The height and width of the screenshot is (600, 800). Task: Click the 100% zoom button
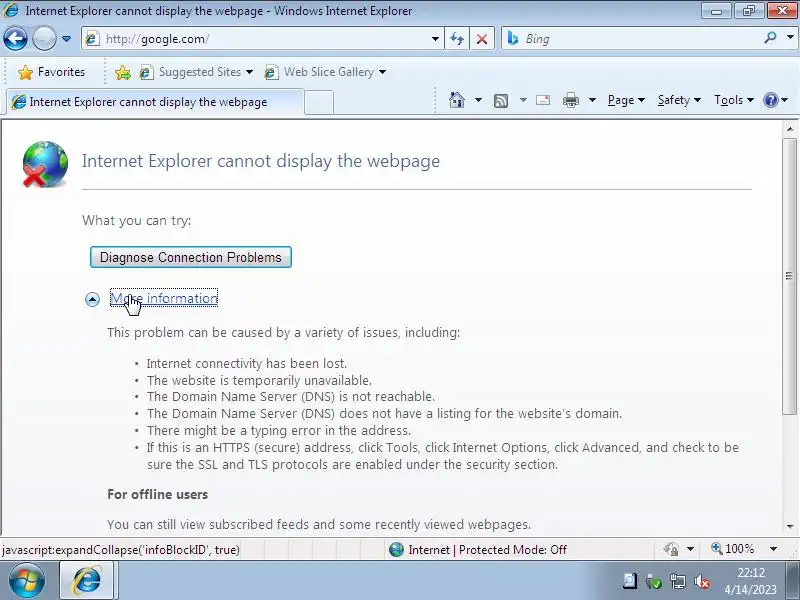(733, 549)
